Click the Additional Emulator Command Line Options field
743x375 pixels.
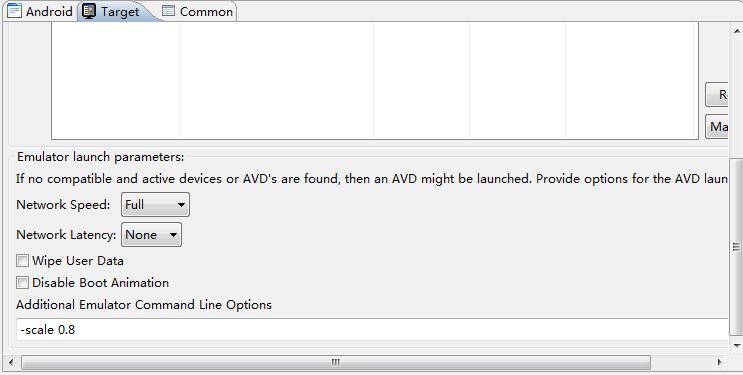tap(372, 329)
